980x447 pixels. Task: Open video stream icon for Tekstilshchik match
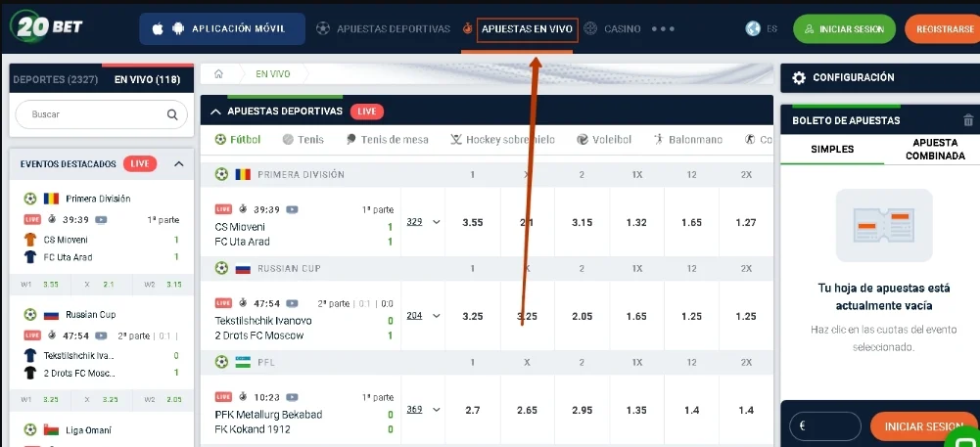coord(292,303)
